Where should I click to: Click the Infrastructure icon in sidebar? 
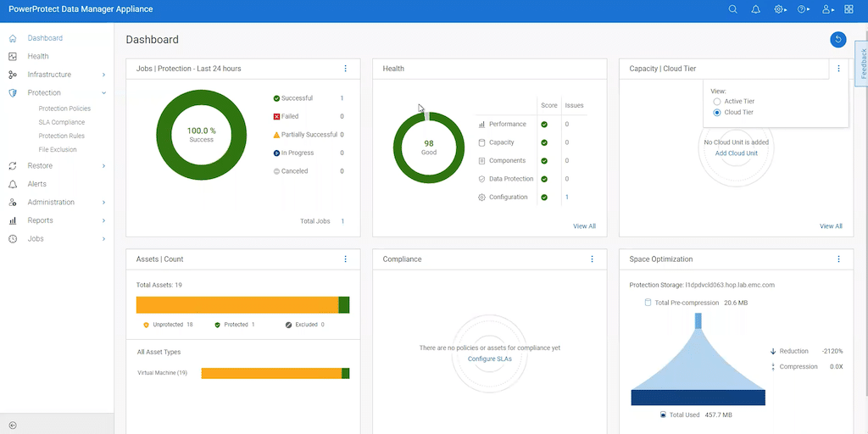point(13,75)
